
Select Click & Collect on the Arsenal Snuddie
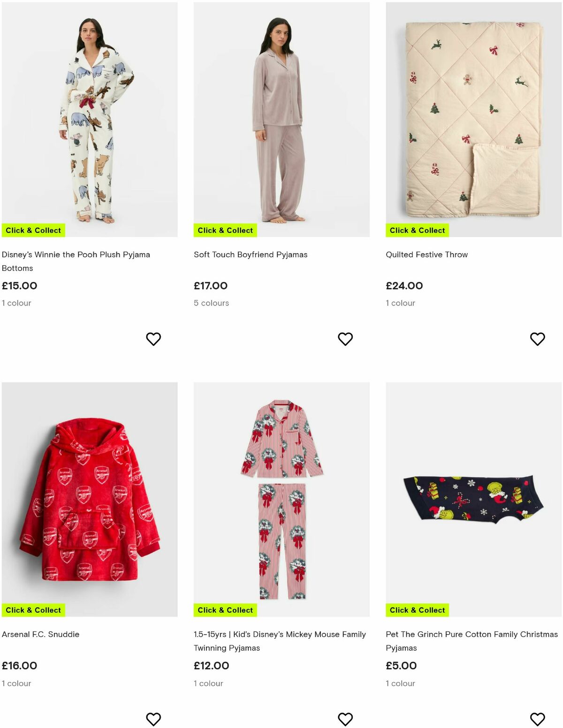click(x=33, y=610)
